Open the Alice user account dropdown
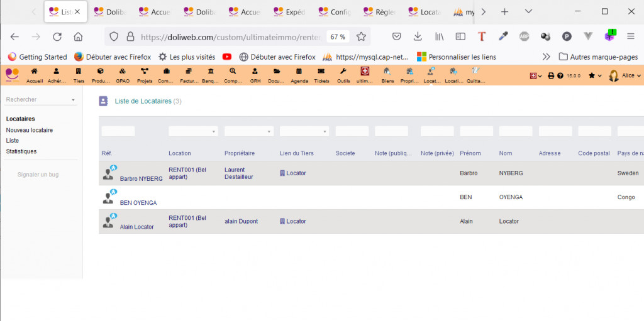644x321 pixels. [625, 76]
